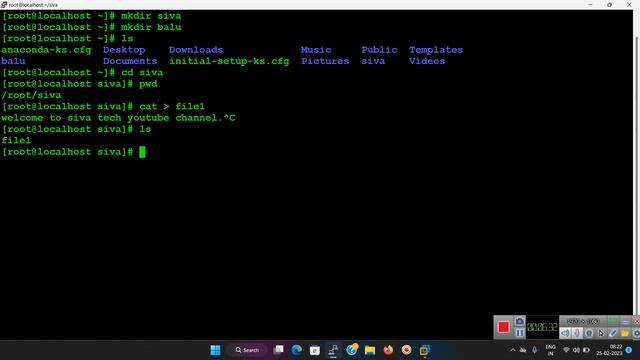The image size is (640, 360).
Task: Open the recorder drawing pen tool
Action: (613, 333)
